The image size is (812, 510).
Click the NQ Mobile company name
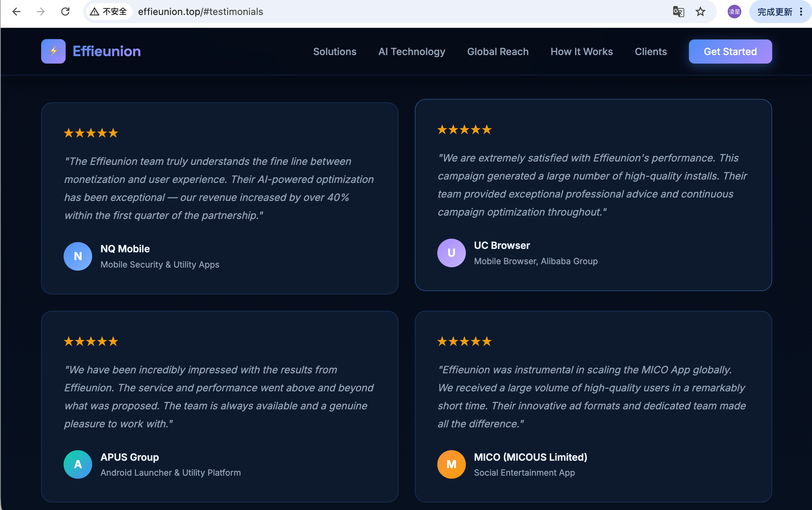click(125, 249)
